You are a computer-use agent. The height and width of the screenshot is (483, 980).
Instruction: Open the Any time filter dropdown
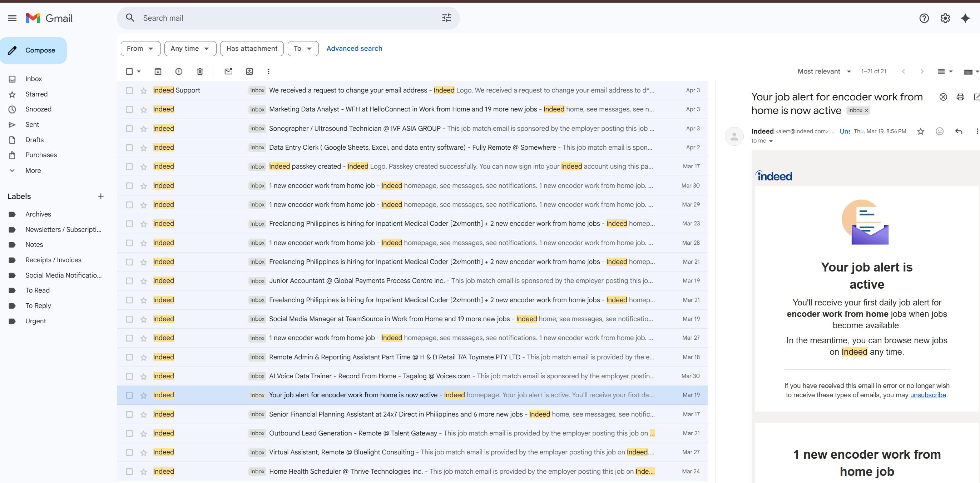click(x=190, y=49)
